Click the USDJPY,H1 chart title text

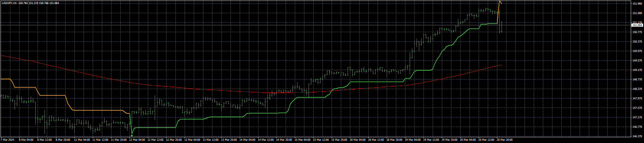(9, 3)
